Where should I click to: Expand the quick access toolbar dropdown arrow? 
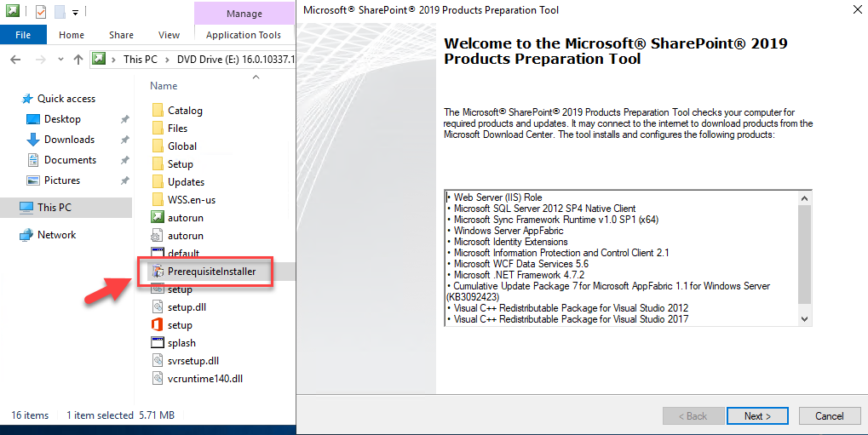click(x=76, y=13)
